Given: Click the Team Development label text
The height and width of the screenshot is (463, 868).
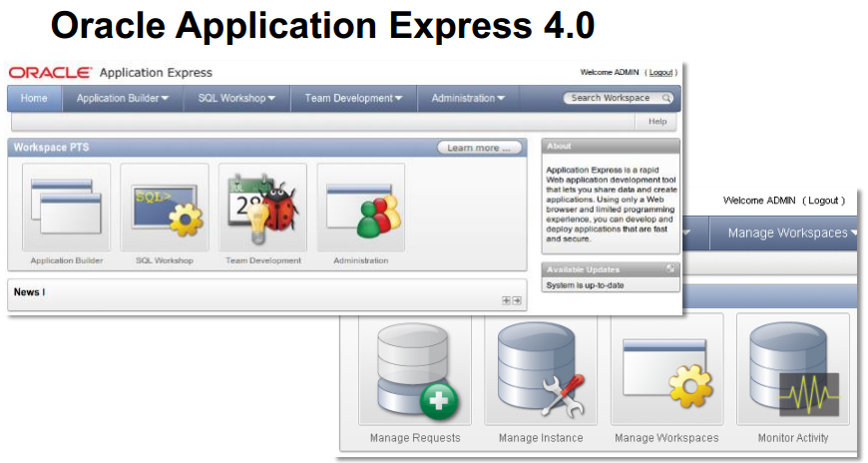Looking at the screenshot, I should 263,260.
